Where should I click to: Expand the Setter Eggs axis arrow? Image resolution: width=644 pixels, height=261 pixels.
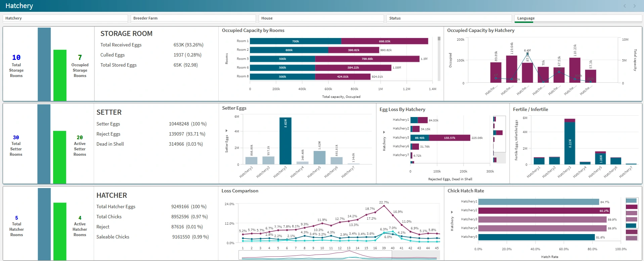[226, 130]
